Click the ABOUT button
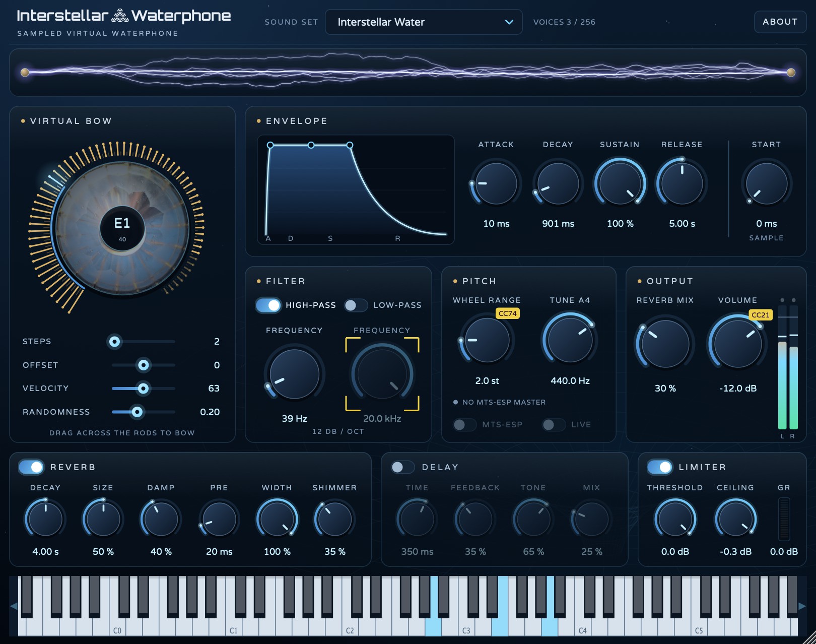The image size is (816, 644). pyautogui.click(x=780, y=22)
